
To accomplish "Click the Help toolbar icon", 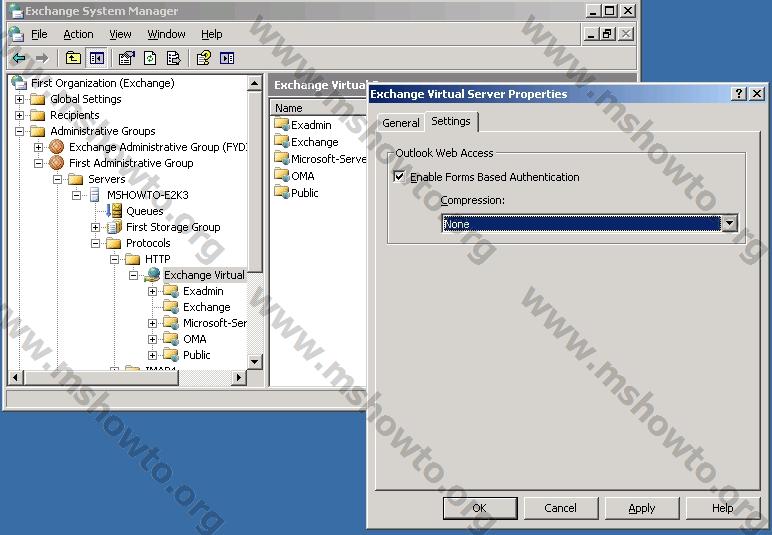I will 203,58.
